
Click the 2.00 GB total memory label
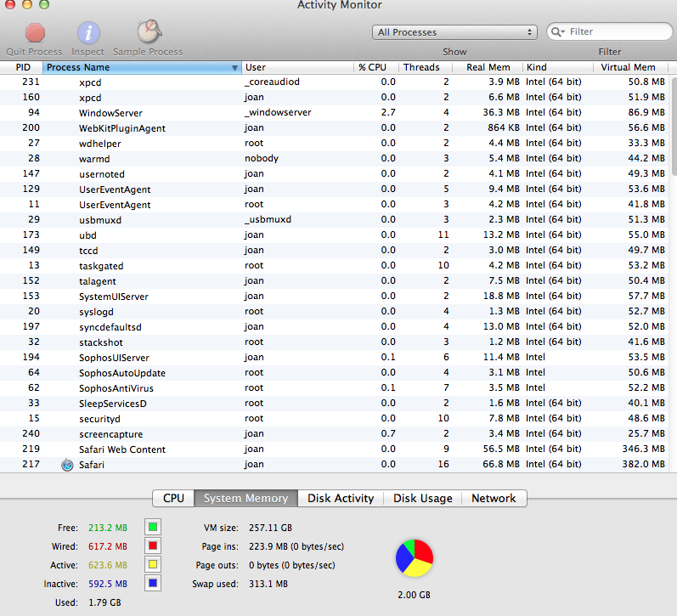point(414,595)
